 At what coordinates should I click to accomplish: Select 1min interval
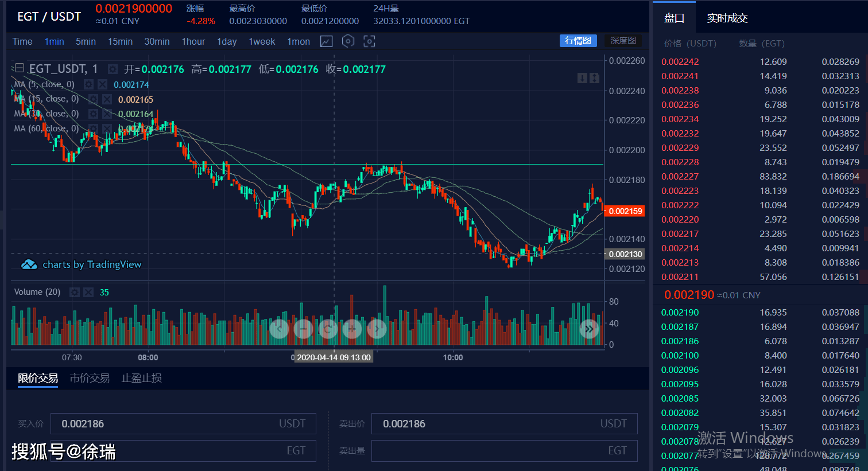pos(54,41)
